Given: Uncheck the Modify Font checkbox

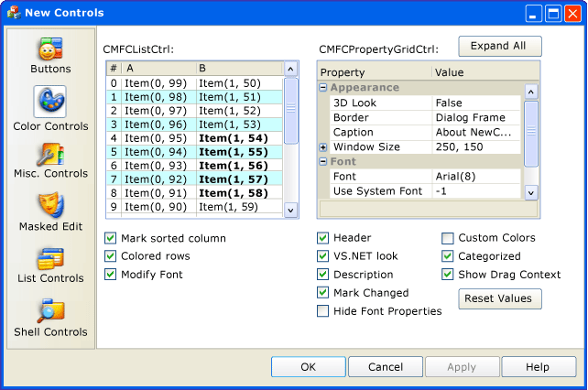Looking at the screenshot, I should click(x=110, y=275).
